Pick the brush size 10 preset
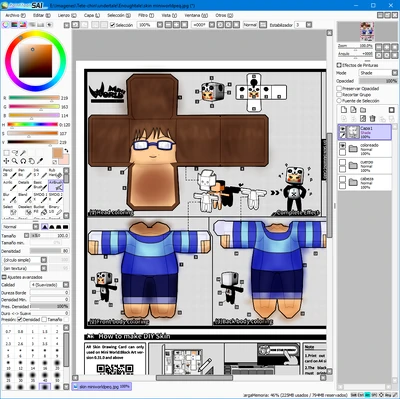 8,364
